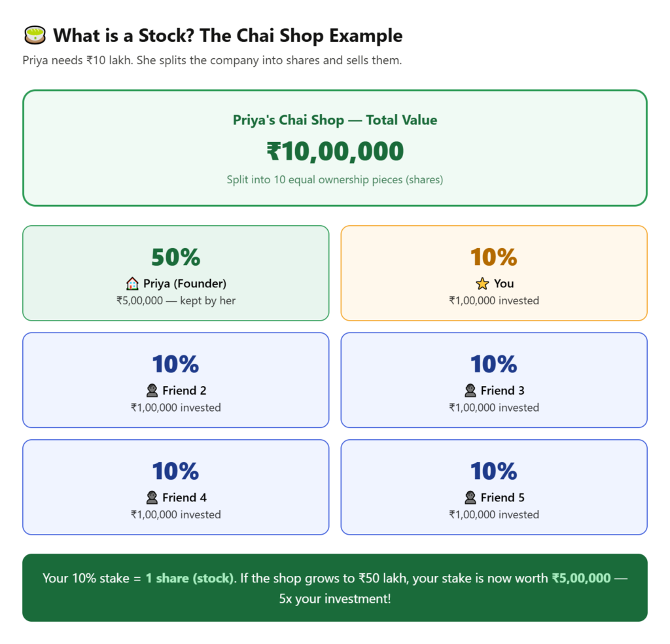
Task: Click the person icon beside Friend 3
Action: 470,391
